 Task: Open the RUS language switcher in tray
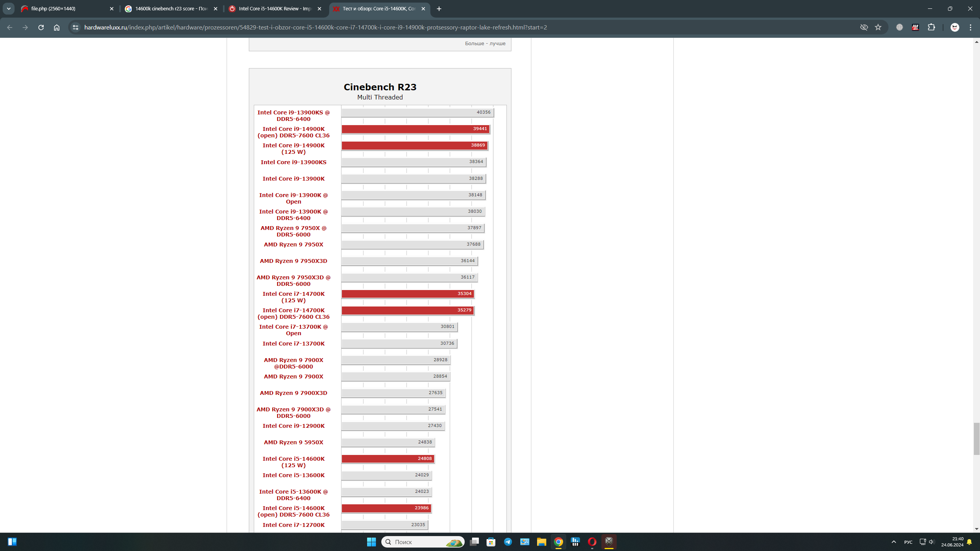908,542
